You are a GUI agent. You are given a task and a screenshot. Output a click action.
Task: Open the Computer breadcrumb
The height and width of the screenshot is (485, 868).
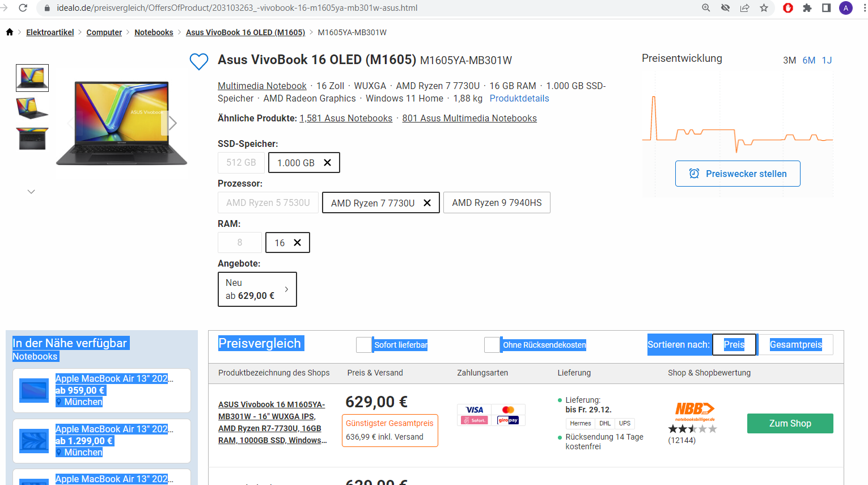pos(104,32)
